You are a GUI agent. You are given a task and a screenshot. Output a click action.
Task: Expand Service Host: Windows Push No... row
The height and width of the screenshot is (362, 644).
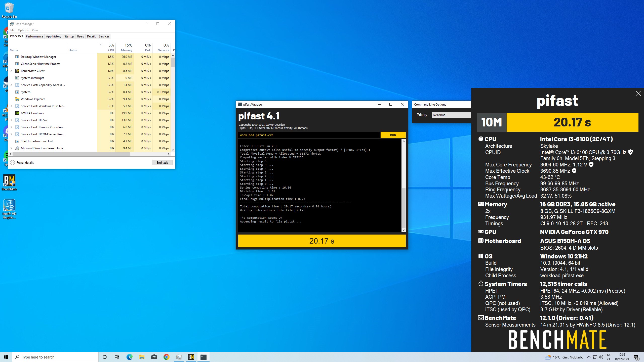[11, 106]
